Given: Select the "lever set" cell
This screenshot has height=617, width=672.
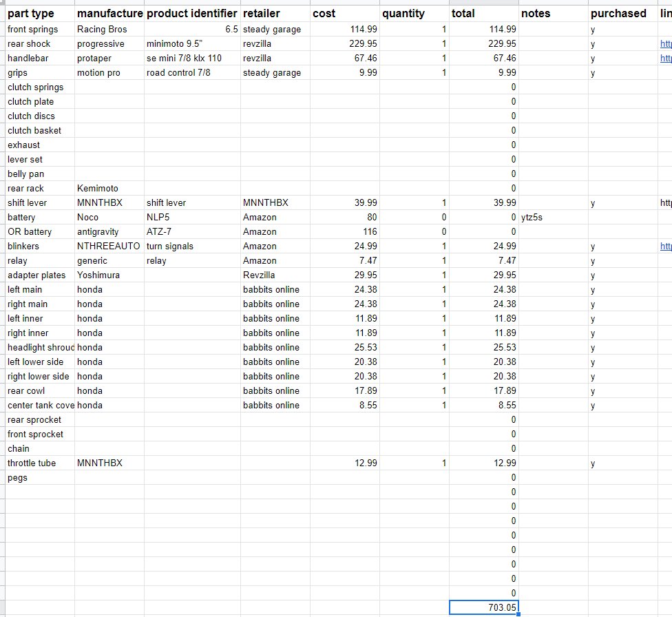Looking at the screenshot, I should 40,160.
